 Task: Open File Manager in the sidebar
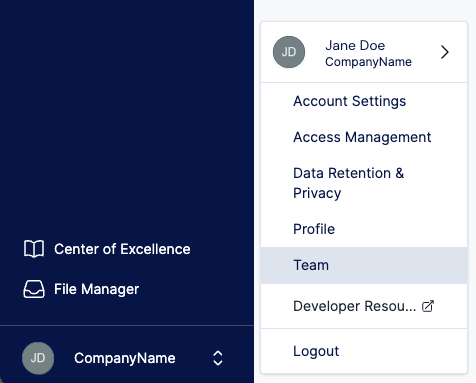pos(81,289)
